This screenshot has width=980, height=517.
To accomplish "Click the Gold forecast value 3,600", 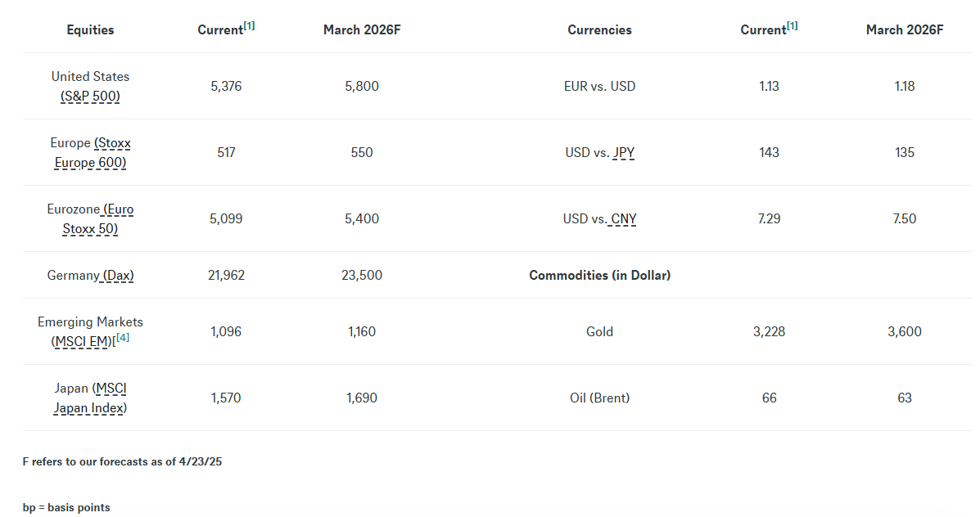I will coord(904,332).
